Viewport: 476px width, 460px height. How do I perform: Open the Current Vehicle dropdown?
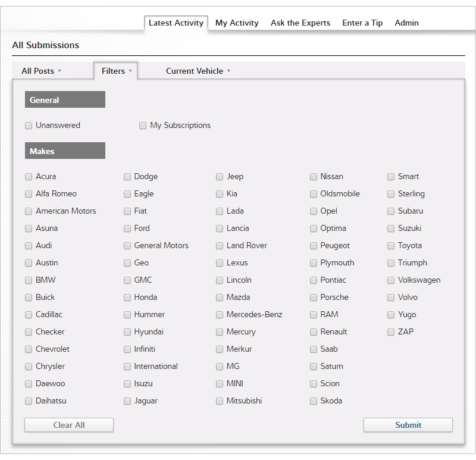pos(198,71)
